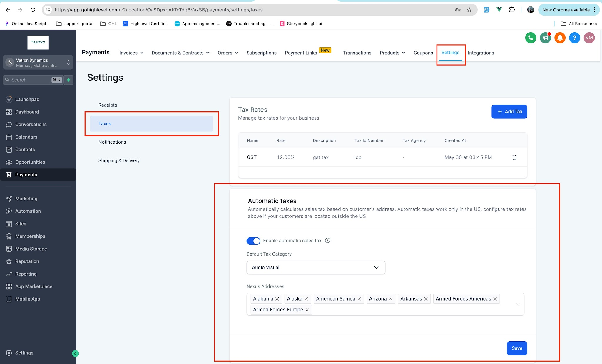The height and width of the screenshot is (364, 602).
Task: Click the agency logo thumbnail in the sidebar
Action: pyautogui.click(x=38, y=42)
